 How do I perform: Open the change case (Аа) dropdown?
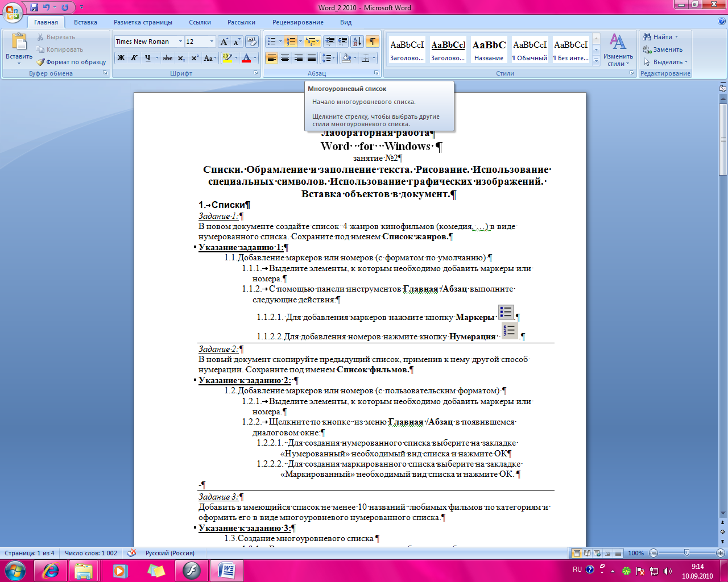(209, 58)
